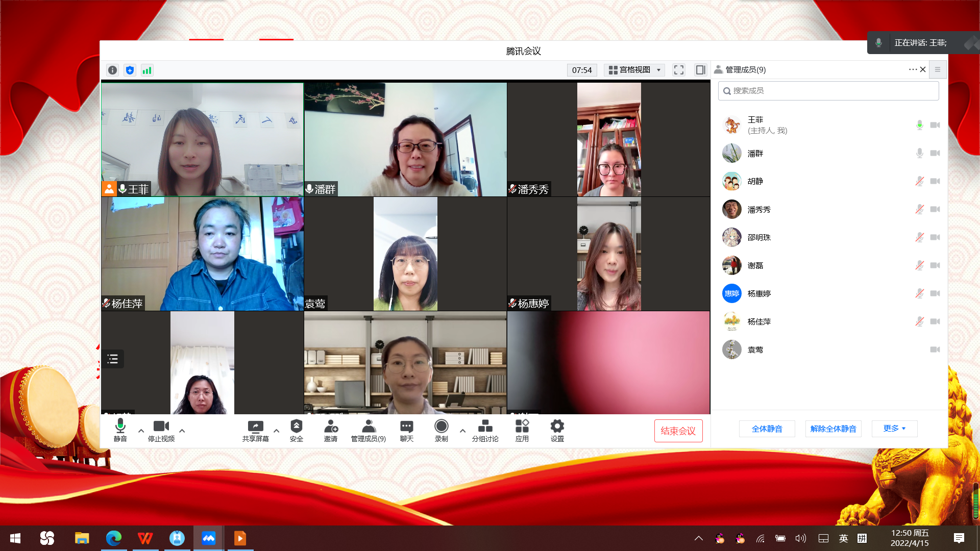The height and width of the screenshot is (551, 980).
Task: Open the blue security shield icon
Action: coord(130,70)
